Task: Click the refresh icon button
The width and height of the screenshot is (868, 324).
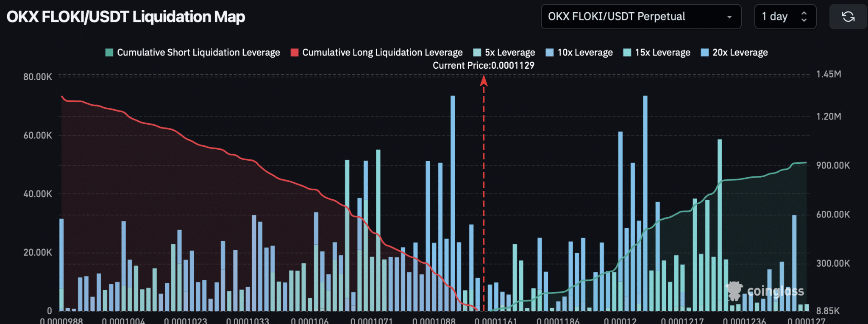Action: [848, 17]
